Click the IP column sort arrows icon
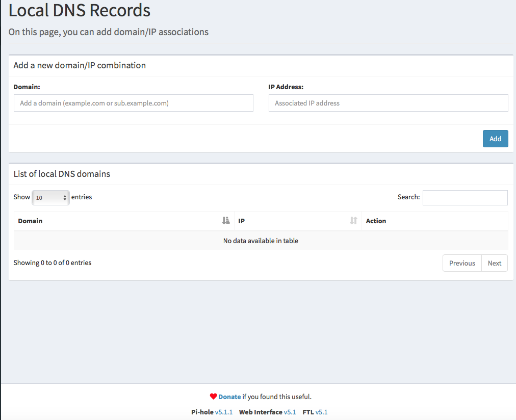The height and width of the screenshot is (420, 516). pos(353,221)
